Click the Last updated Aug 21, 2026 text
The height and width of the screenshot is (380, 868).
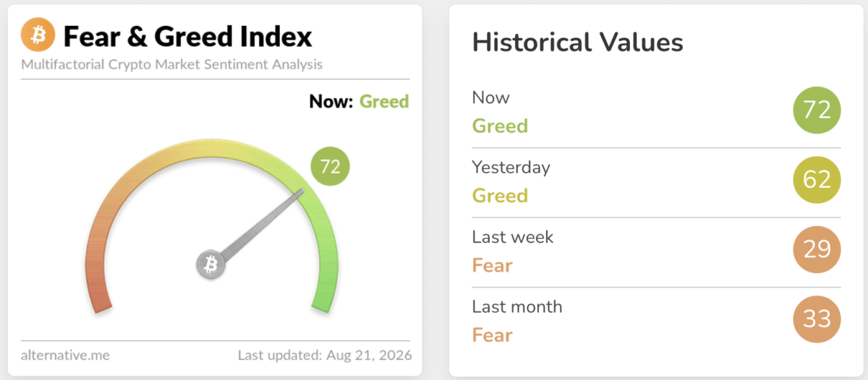click(x=325, y=355)
